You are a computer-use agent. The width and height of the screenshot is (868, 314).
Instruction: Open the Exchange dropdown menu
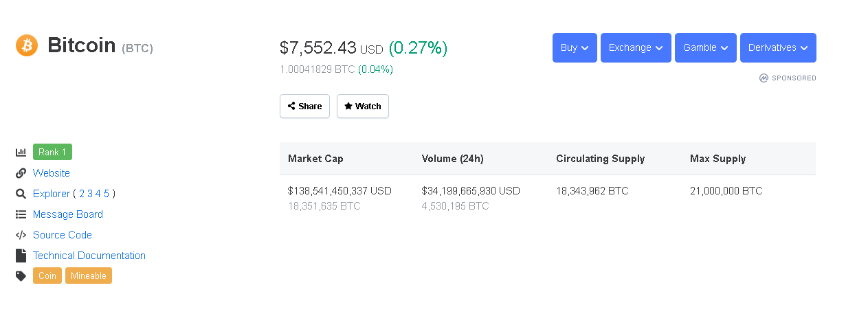point(636,48)
